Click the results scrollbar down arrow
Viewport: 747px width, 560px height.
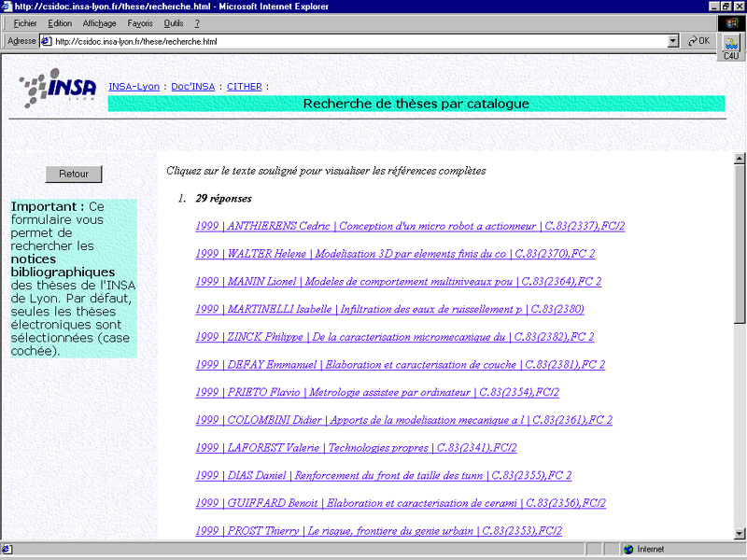click(x=740, y=533)
